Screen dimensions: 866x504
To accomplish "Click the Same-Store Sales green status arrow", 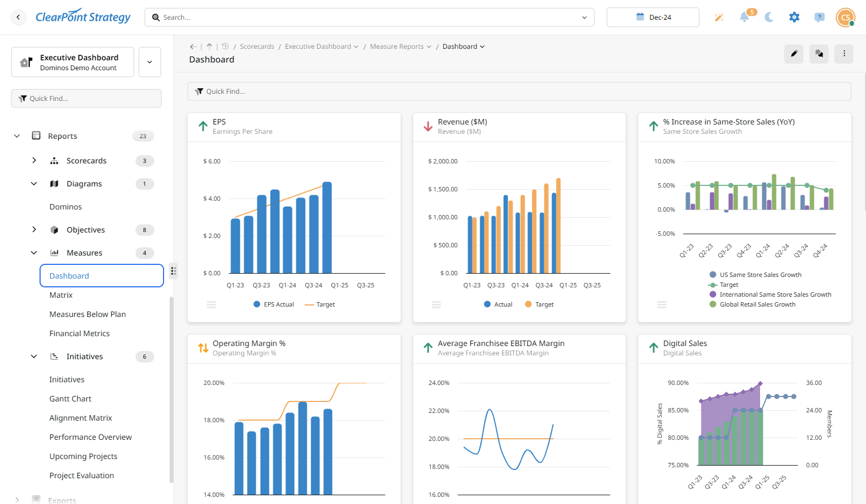I will pyautogui.click(x=654, y=127).
